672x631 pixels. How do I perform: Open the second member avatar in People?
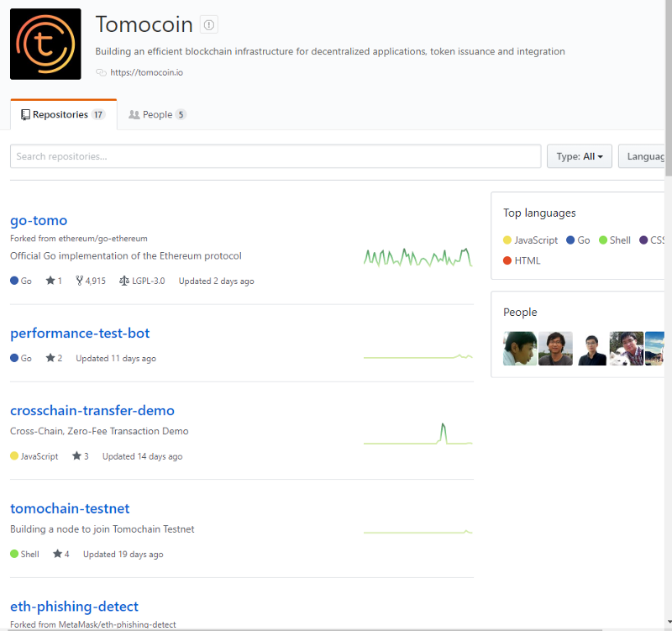pos(555,349)
